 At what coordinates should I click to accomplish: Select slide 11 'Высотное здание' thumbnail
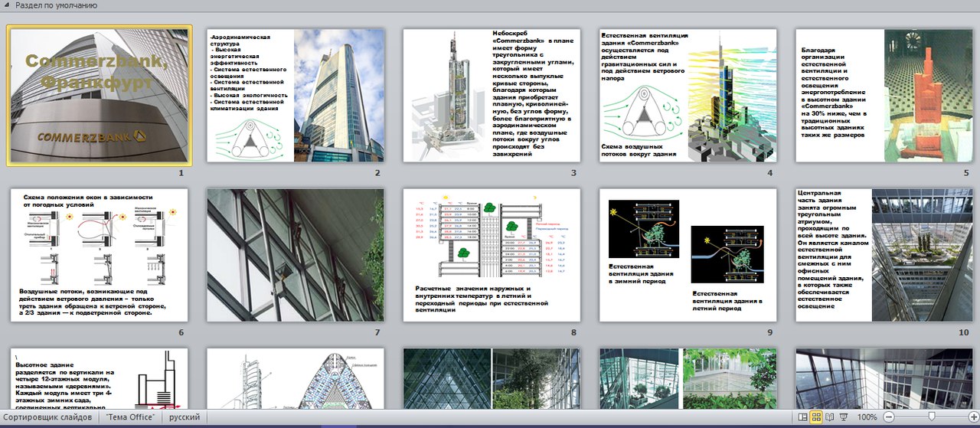coord(100,379)
